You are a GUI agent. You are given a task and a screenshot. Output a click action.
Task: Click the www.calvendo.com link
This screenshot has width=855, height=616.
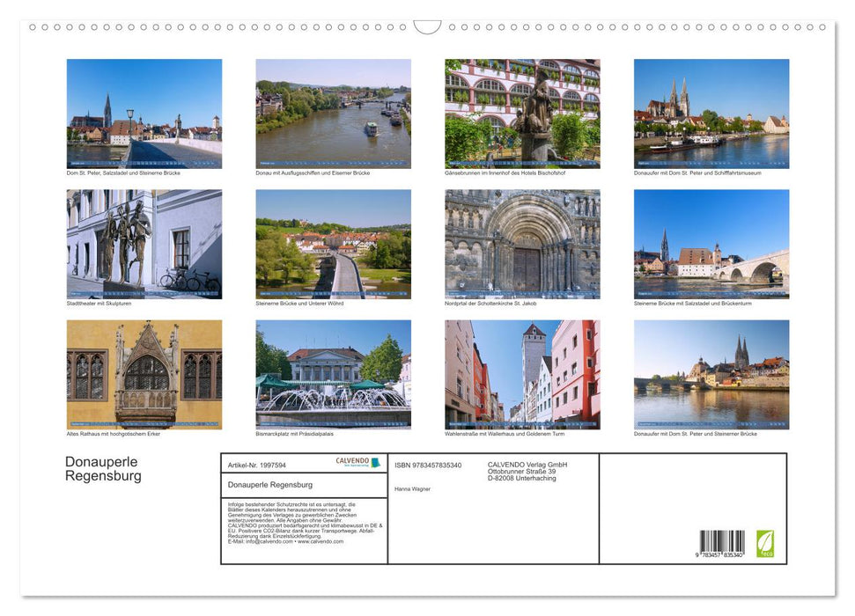point(321,542)
